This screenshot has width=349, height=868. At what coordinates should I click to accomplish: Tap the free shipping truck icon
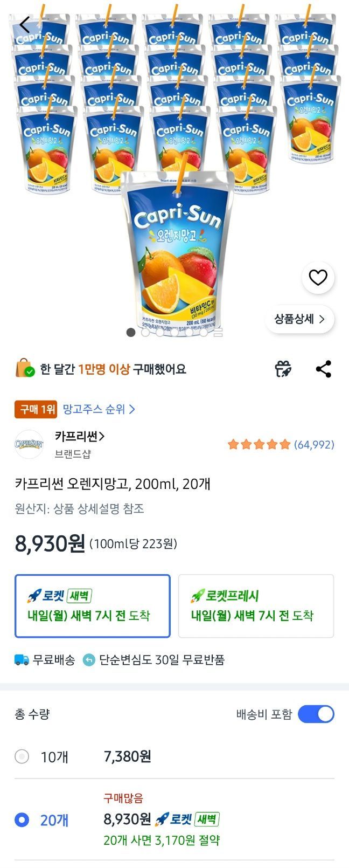pyautogui.click(x=22, y=659)
